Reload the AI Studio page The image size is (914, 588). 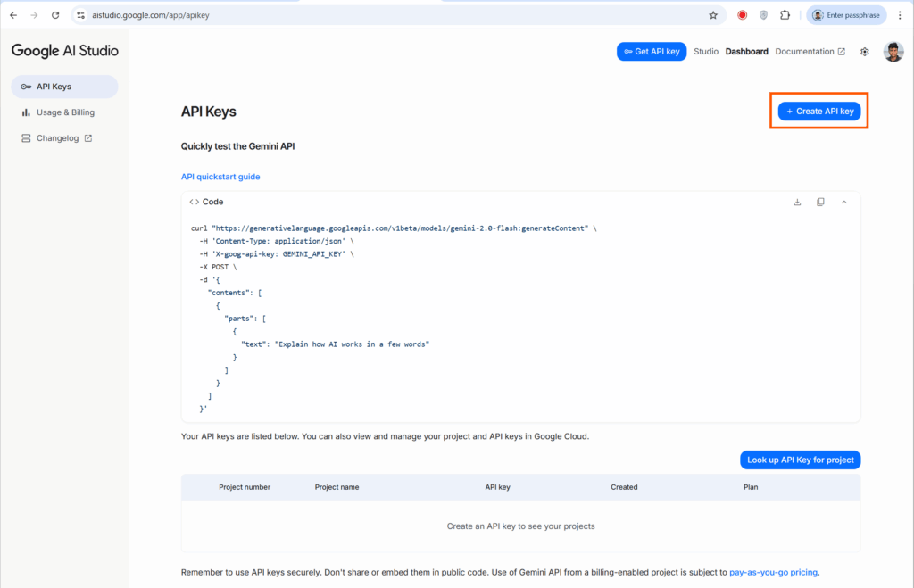click(55, 15)
